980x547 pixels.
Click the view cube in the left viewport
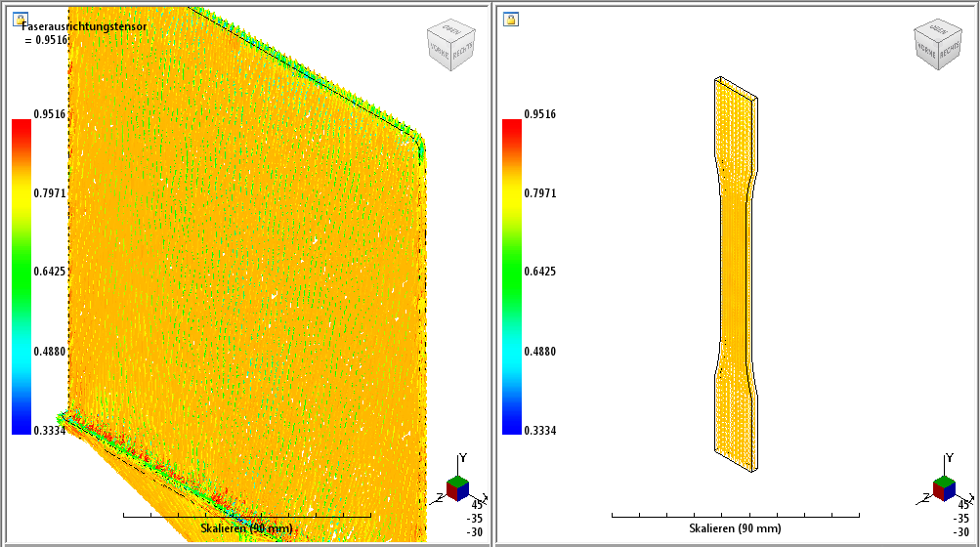pyautogui.click(x=451, y=44)
